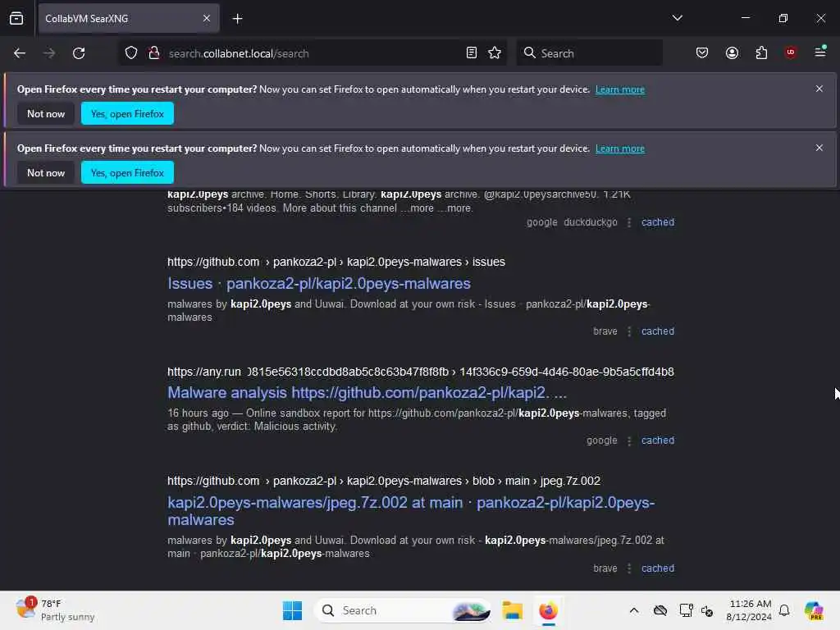Open File Explorer from the taskbar
840x630 pixels.
point(512,610)
